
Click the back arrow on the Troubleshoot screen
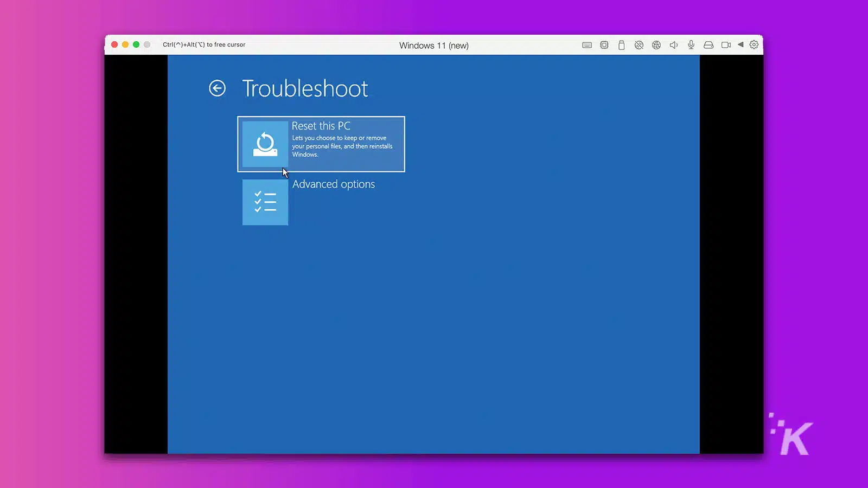pyautogui.click(x=217, y=88)
